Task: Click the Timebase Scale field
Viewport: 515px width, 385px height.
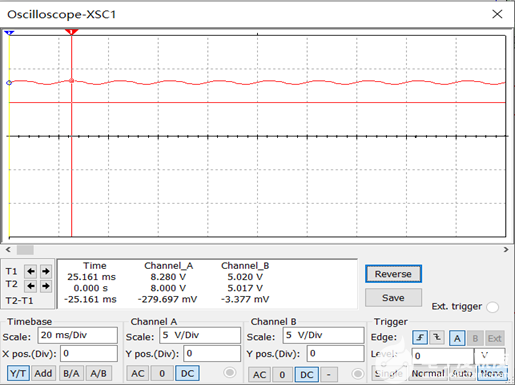Action: 78,335
